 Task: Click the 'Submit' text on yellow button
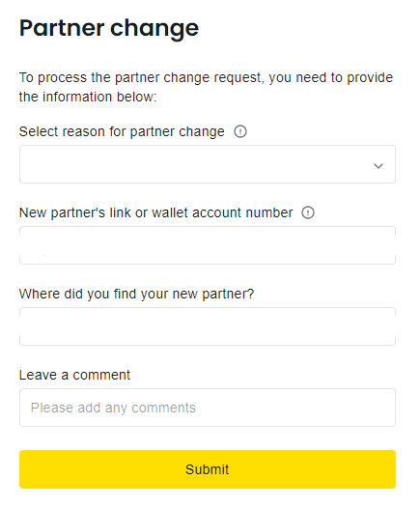tap(208, 469)
